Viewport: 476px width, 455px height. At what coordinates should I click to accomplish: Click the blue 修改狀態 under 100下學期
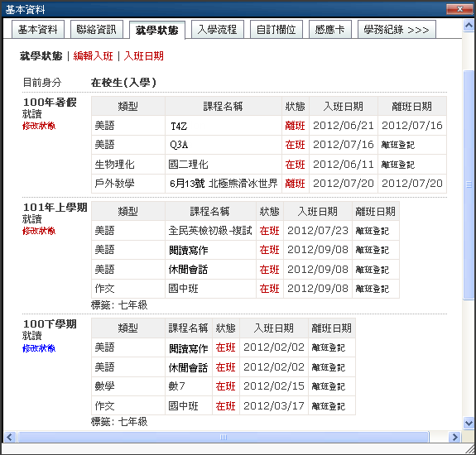click(x=39, y=348)
